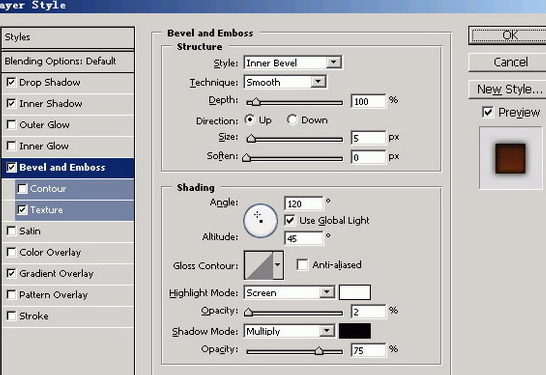The image size is (546, 375).
Task: Open the New Style dialog
Action: tap(508, 89)
